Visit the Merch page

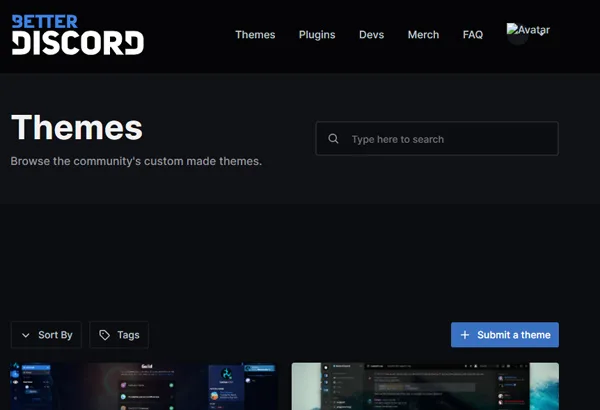point(423,35)
